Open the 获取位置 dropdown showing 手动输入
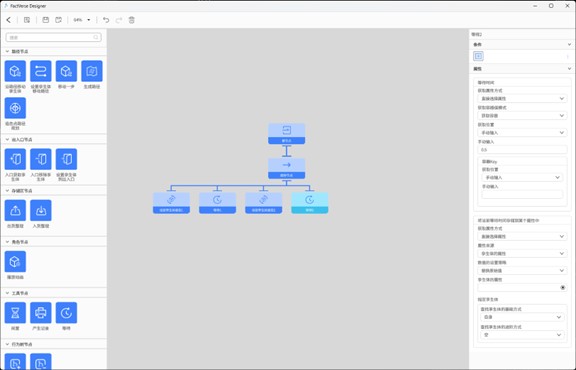Viewport: 576px width, 370px height. pos(522,133)
